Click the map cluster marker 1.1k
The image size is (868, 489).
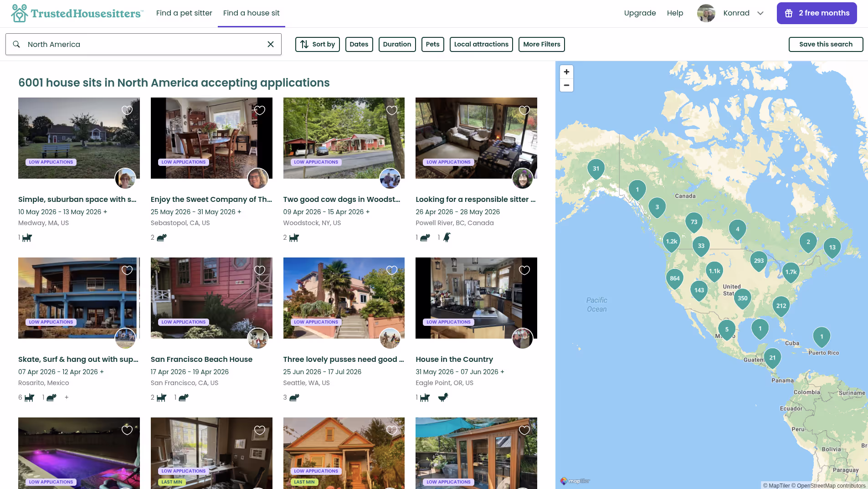click(x=714, y=271)
